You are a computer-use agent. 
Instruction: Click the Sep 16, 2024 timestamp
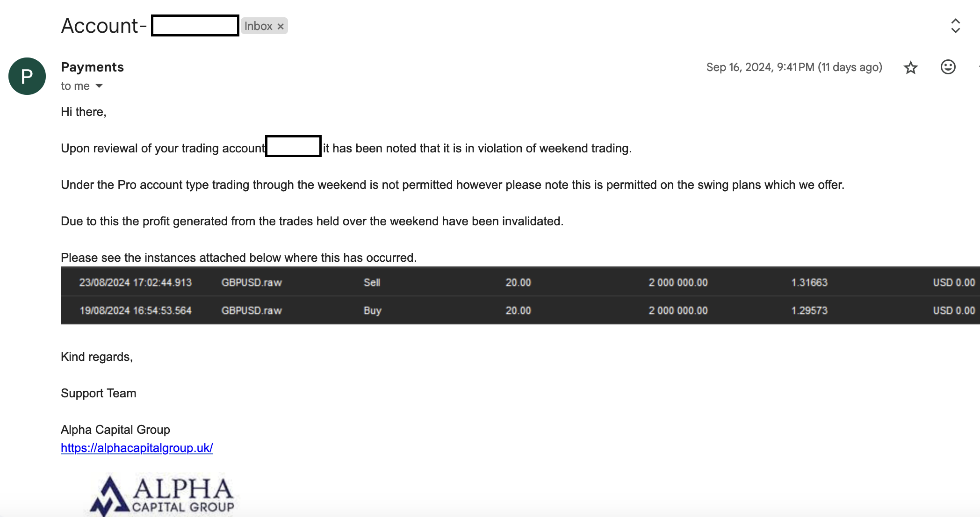(x=794, y=67)
